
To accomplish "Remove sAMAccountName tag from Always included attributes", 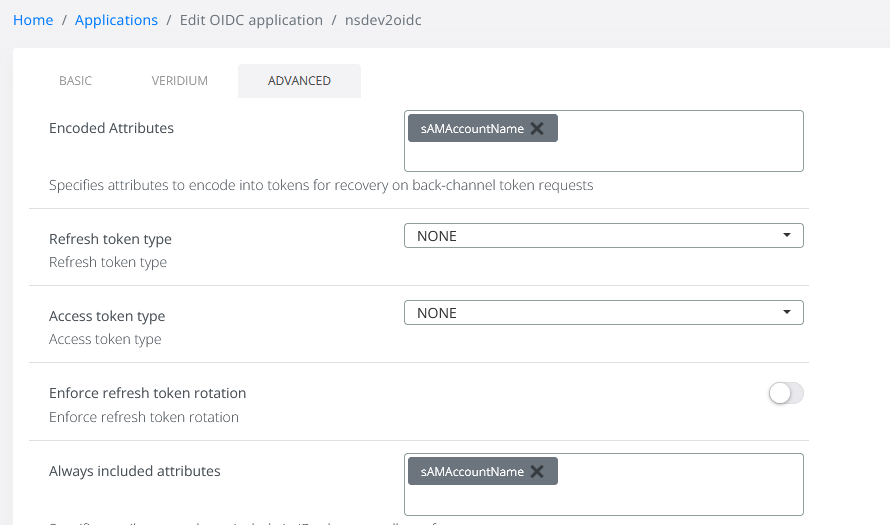I will pos(537,471).
